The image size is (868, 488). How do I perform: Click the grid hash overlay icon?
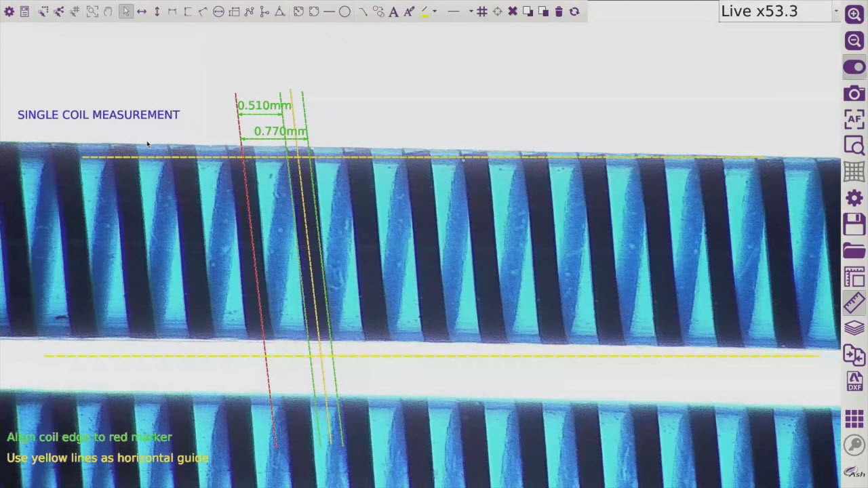(482, 12)
